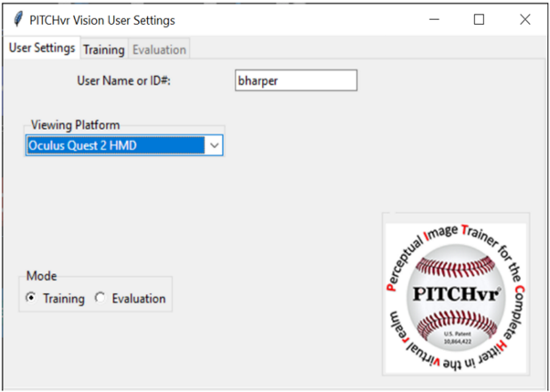Click the 'Mode' group label
Image resolution: width=550 pixels, height=392 pixels.
(41, 276)
